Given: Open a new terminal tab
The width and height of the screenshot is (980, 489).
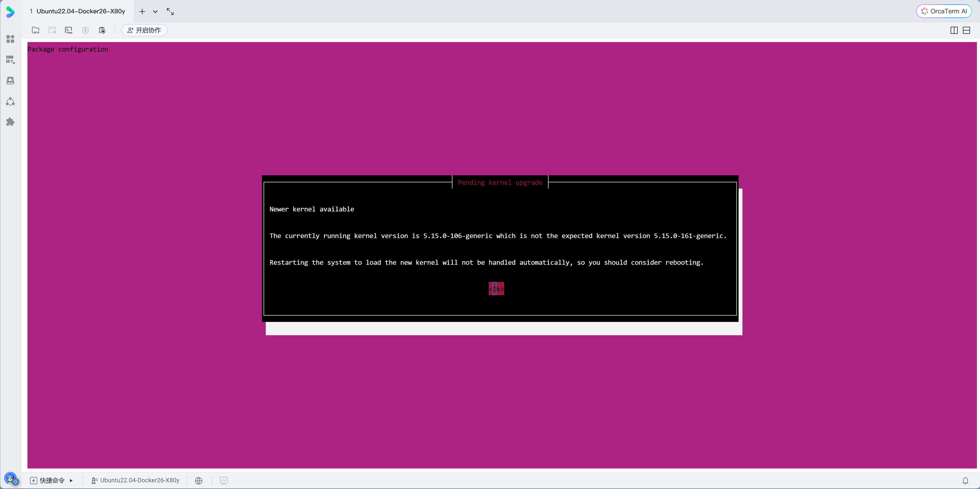Looking at the screenshot, I should coord(142,12).
